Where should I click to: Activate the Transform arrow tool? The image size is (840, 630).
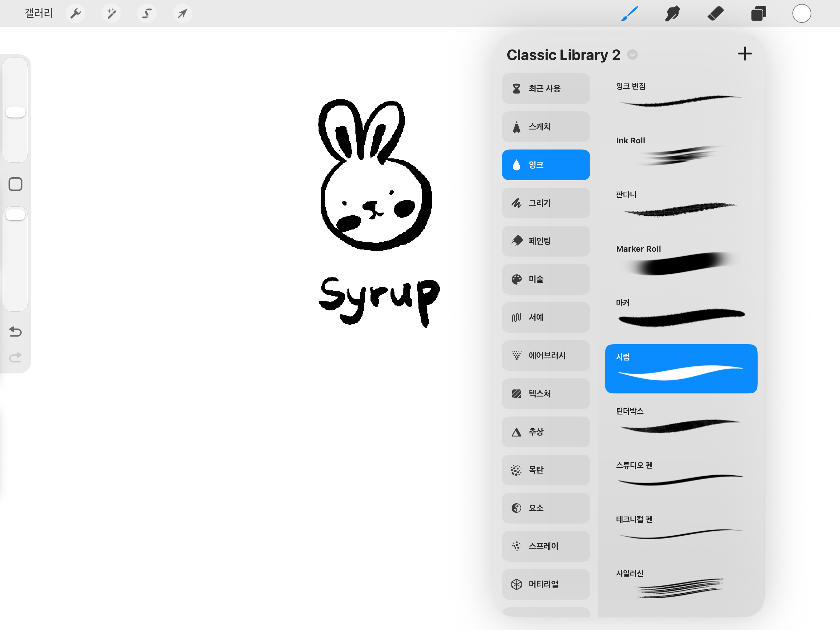(182, 14)
